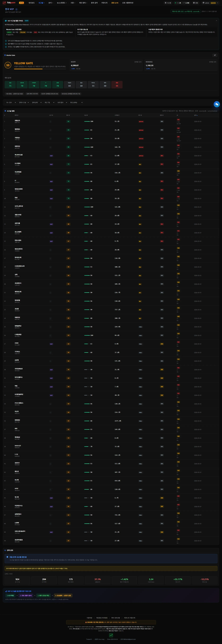Image resolution: width=222 pixels, height=644 pixels.
Task: Click the KOSDAQ index value 1,192.35
Action: [x=150, y=65]
